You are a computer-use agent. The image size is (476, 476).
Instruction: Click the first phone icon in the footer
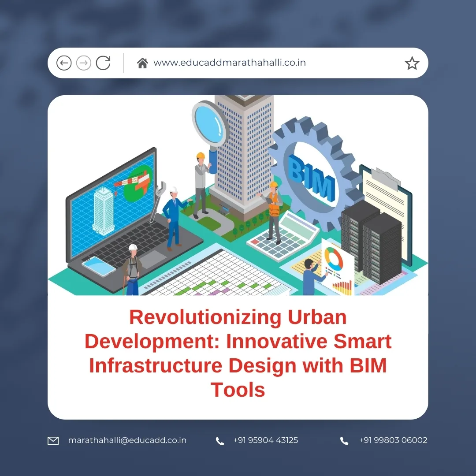coord(219,440)
